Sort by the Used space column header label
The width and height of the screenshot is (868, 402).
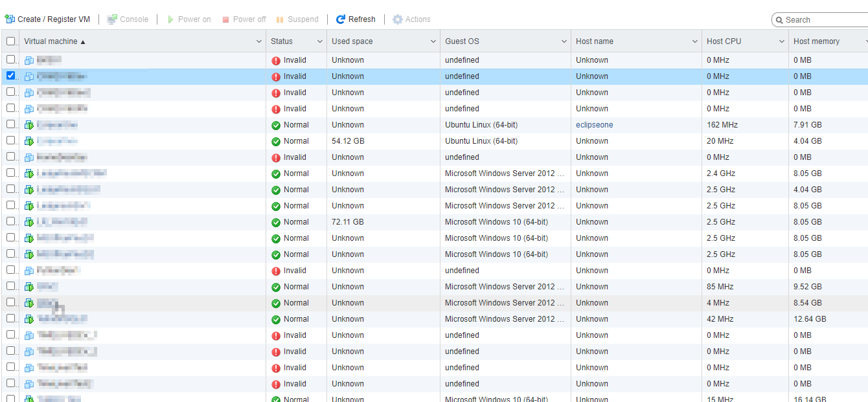(x=352, y=41)
